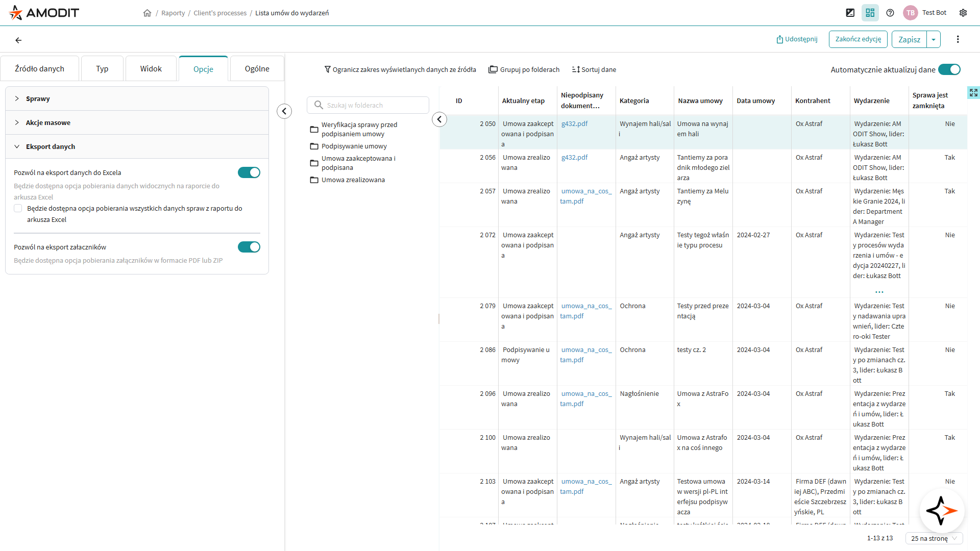This screenshot has height=551, width=980.
Task: Click the home icon in breadcrumb
Action: click(147, 13)
